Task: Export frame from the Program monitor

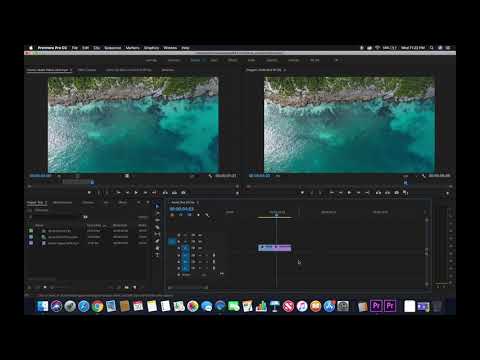Action: coord(397,193)
